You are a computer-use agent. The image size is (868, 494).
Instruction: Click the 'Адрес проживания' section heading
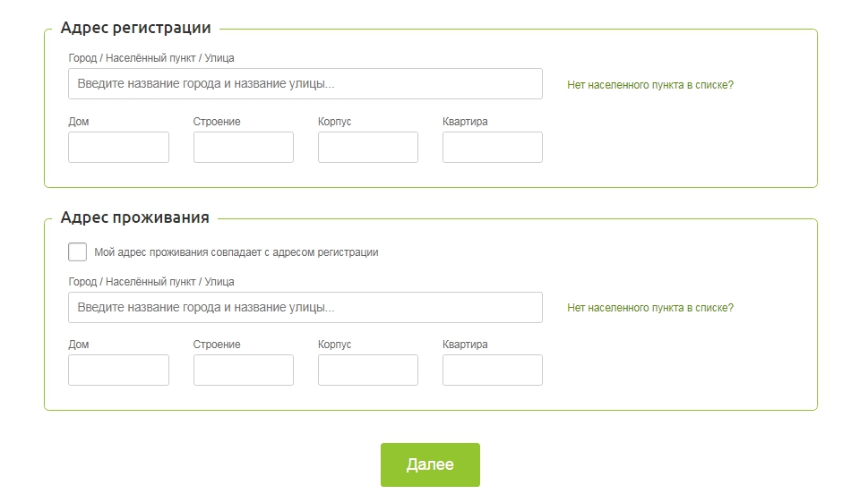(x=135, y=217)
